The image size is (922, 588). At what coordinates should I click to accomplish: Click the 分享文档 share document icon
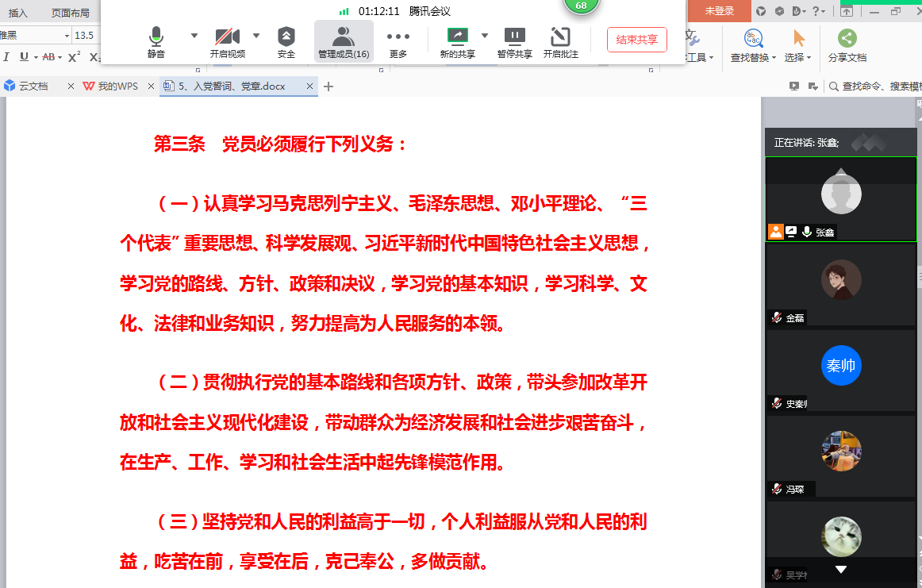[x=847, y=45]
